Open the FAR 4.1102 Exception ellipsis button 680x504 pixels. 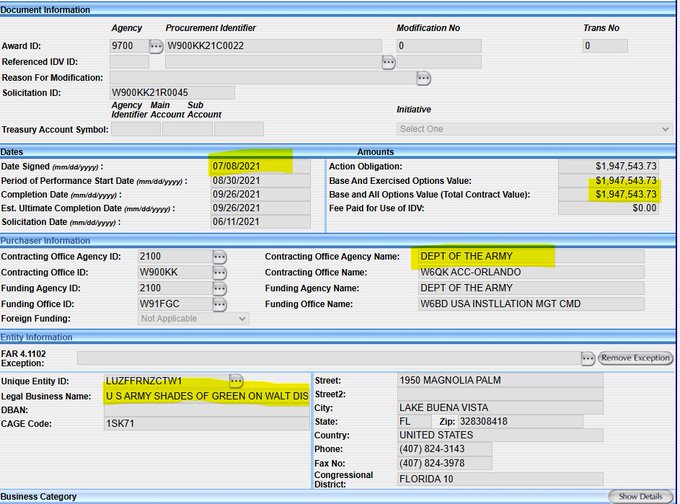588,358
